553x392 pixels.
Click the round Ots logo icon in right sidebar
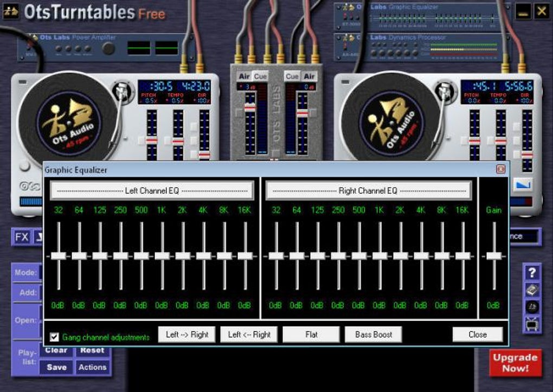532,307
